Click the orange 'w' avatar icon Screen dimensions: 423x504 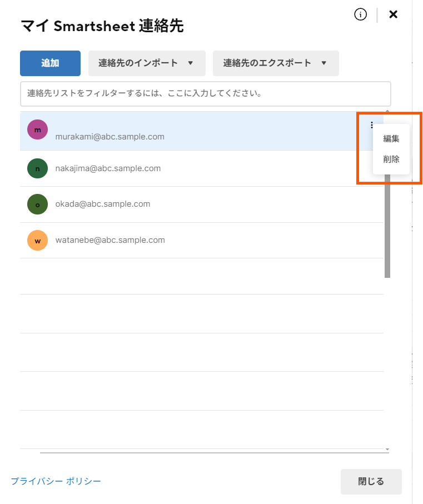(x=37, y=240)
